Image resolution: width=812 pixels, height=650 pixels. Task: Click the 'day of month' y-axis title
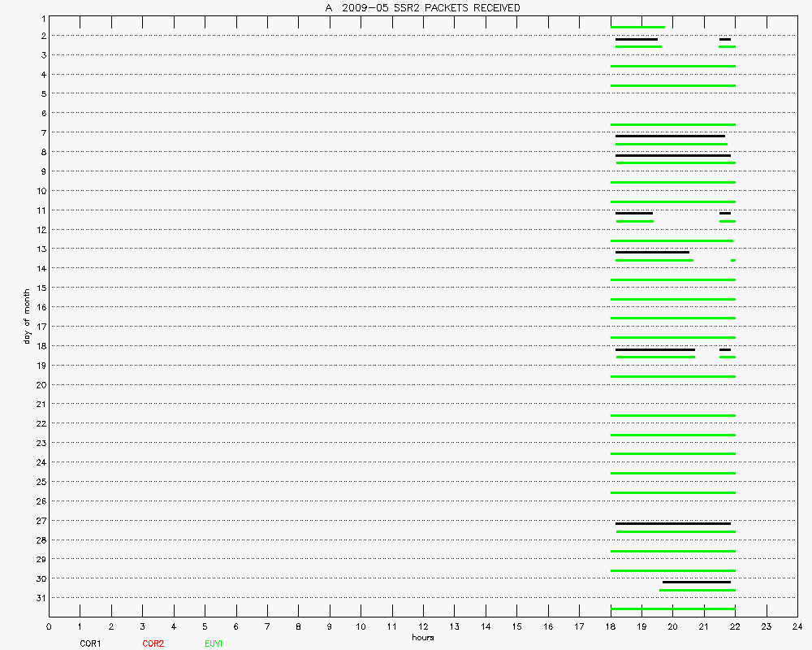[28, 316]
